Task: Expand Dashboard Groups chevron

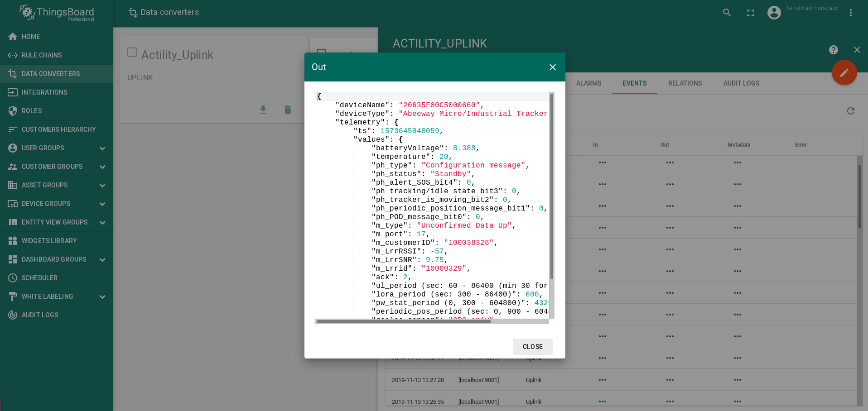Action: tap(102, 260)
